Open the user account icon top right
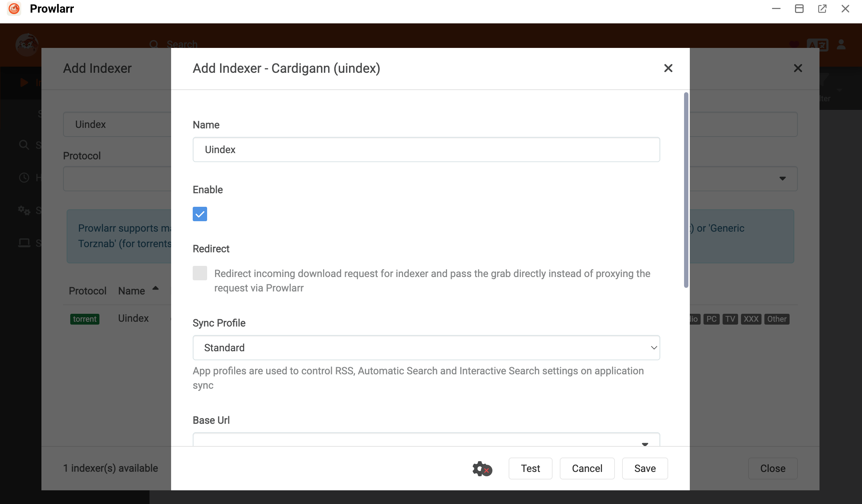Image resolution: width=862 pixels, height=504 pixels. pos(841,45)
